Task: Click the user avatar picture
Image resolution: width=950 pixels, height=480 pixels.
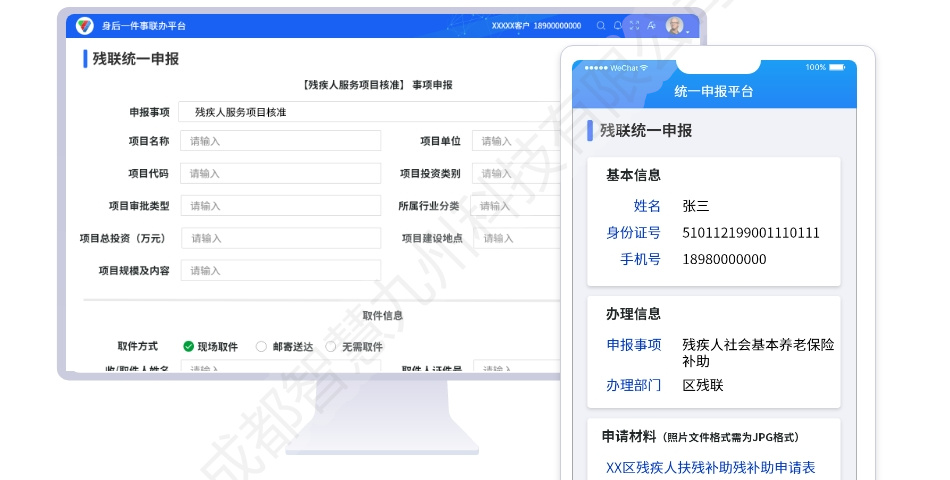Action: [675, 26]
